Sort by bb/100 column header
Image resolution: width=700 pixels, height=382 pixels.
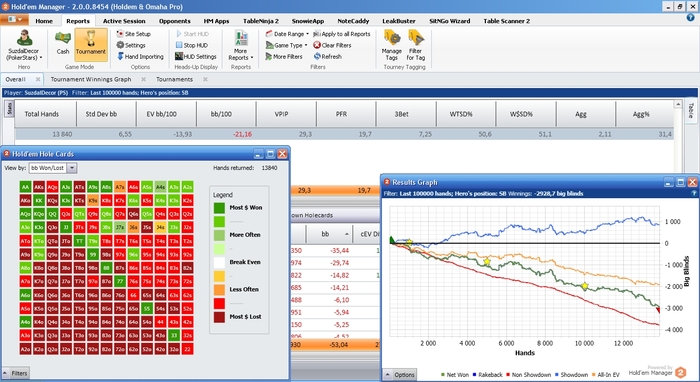tap(226, 114)
